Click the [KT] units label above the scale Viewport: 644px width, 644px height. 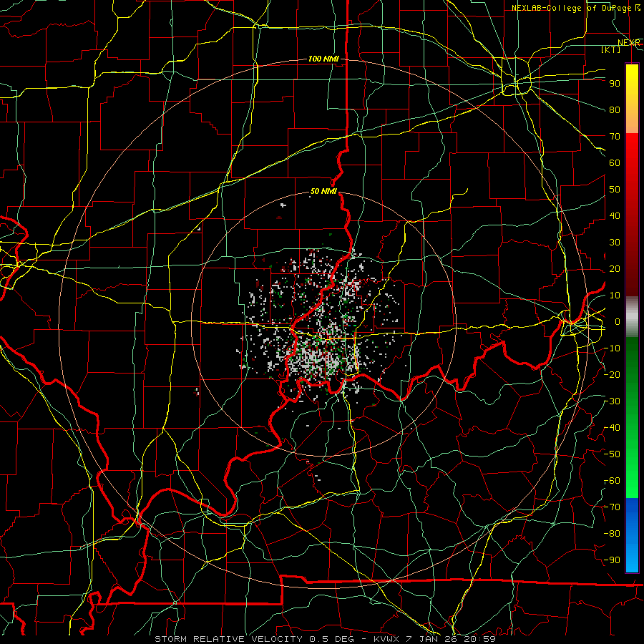[611, 49]
